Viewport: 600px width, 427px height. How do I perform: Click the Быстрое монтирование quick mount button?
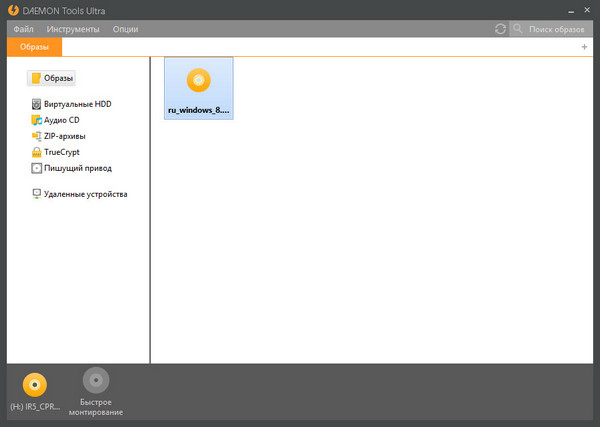96,391
